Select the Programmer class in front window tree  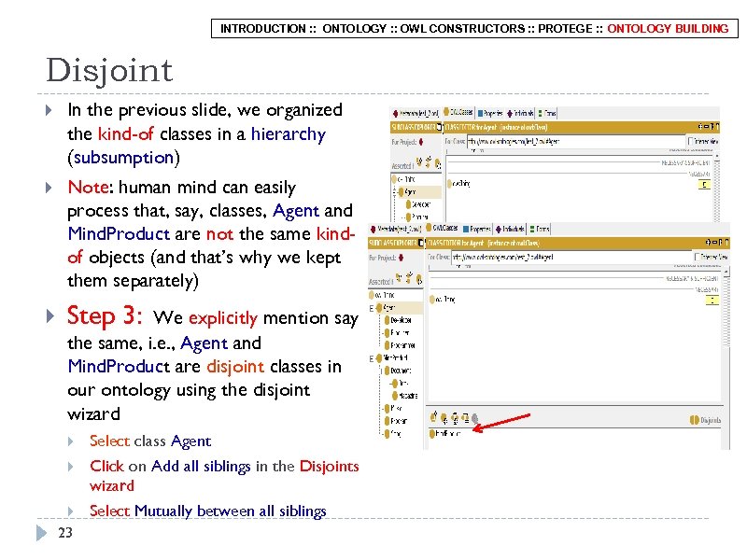tap(400, 345)
